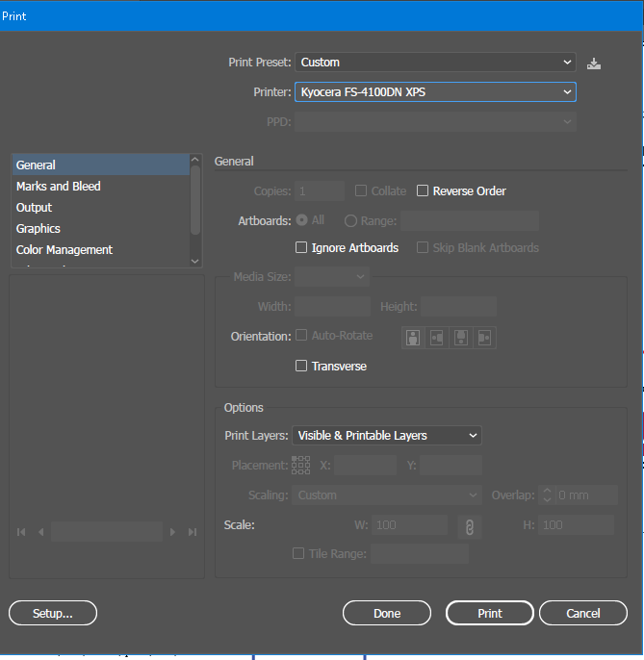Image resolution: width=644 pixels, height=660 pixels.
Task: Select the All artboards radio button
Action: point(302,220)
